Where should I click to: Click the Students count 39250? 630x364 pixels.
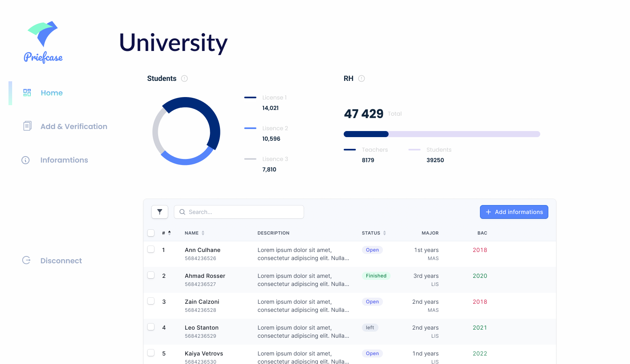(435, 160)
